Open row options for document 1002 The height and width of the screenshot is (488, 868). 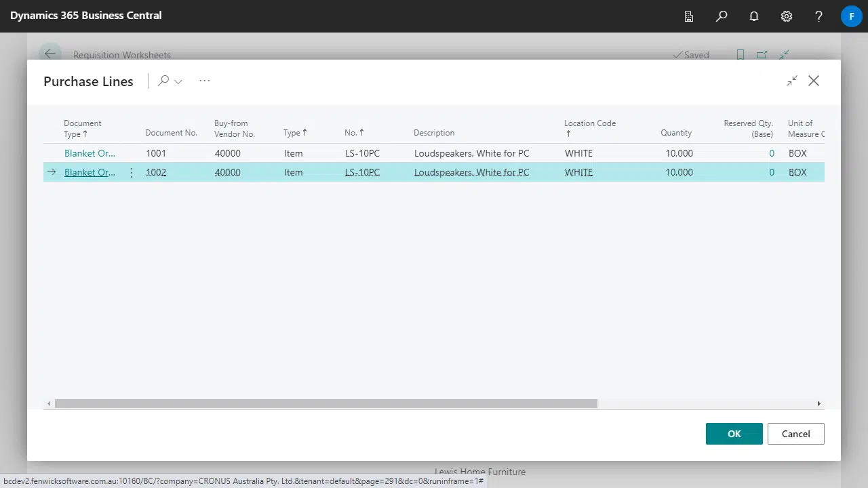click(132, 172)
